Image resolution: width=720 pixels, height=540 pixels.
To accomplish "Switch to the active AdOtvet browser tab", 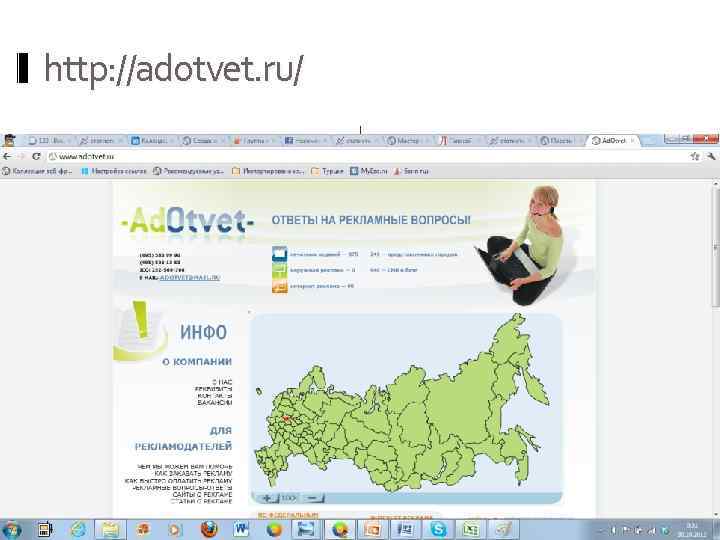I will [612, 141].
